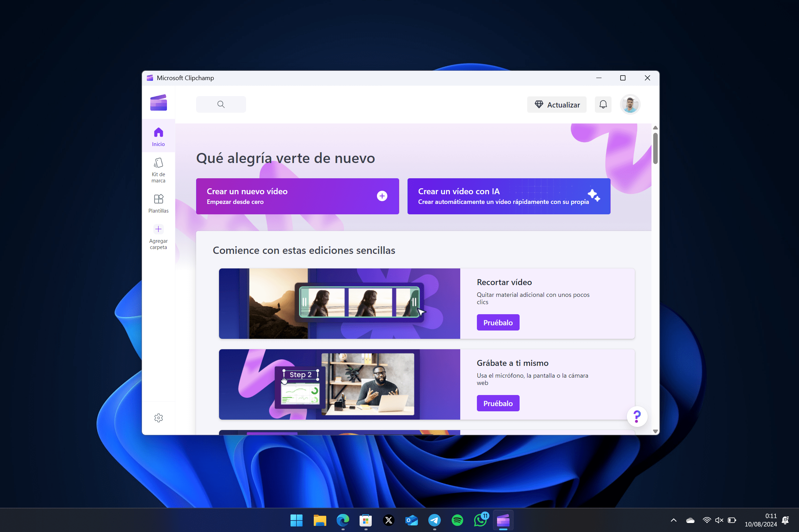Start Crear un nuevo vídeo
Screen dimensions: 799x532
coord(297,196)
